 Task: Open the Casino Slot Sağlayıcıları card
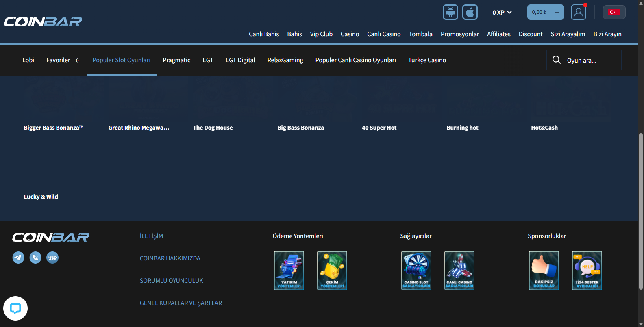point(416,271)
